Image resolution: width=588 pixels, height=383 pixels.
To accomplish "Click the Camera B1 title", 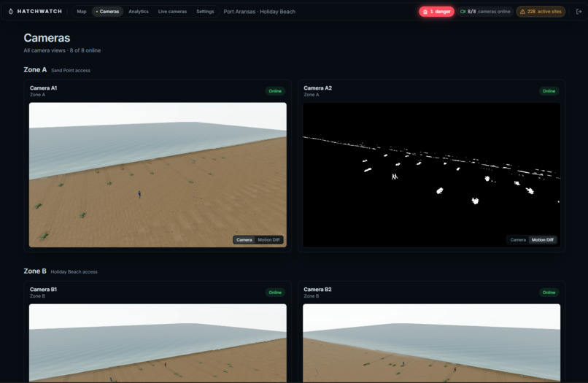I will pos(44,290).
